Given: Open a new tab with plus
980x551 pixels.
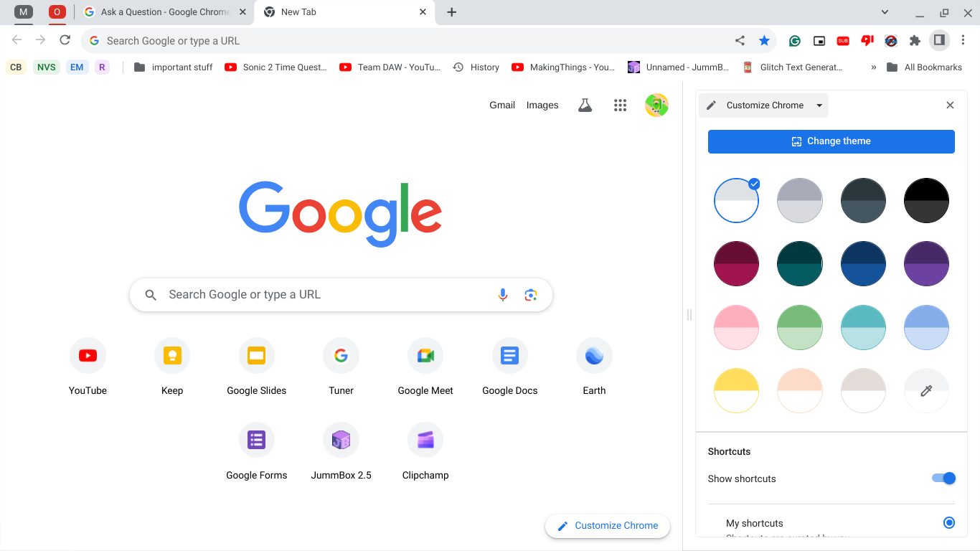Looking at the screenshot, I should tap(451, 12).
